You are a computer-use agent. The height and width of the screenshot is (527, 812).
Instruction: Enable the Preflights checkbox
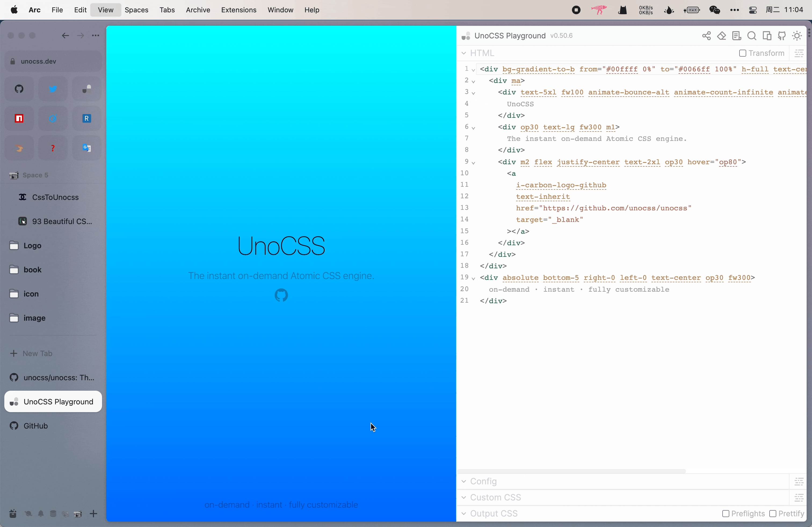pos(726,514)
